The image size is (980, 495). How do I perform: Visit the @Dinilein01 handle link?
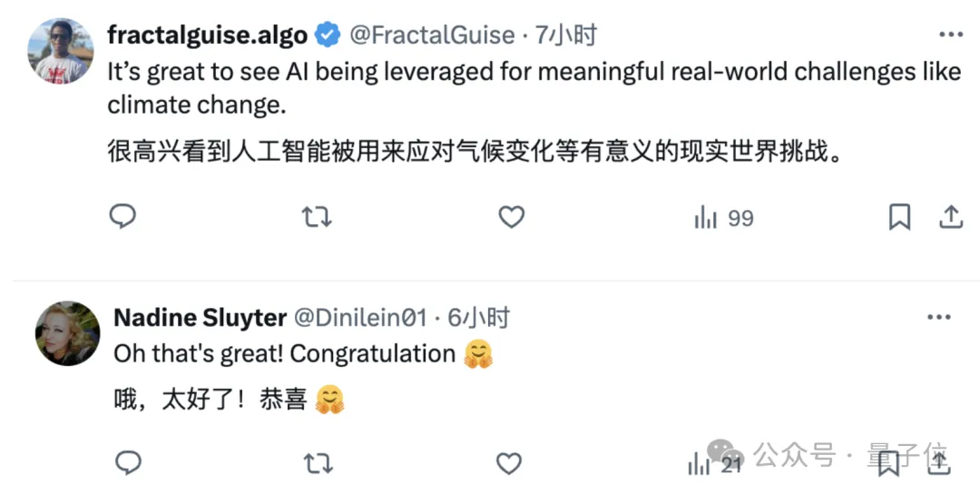(x=360, y=318)
